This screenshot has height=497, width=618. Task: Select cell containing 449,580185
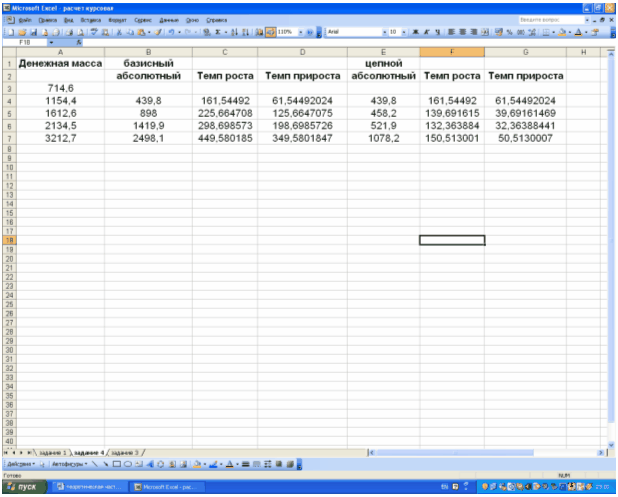click(225, 138)
